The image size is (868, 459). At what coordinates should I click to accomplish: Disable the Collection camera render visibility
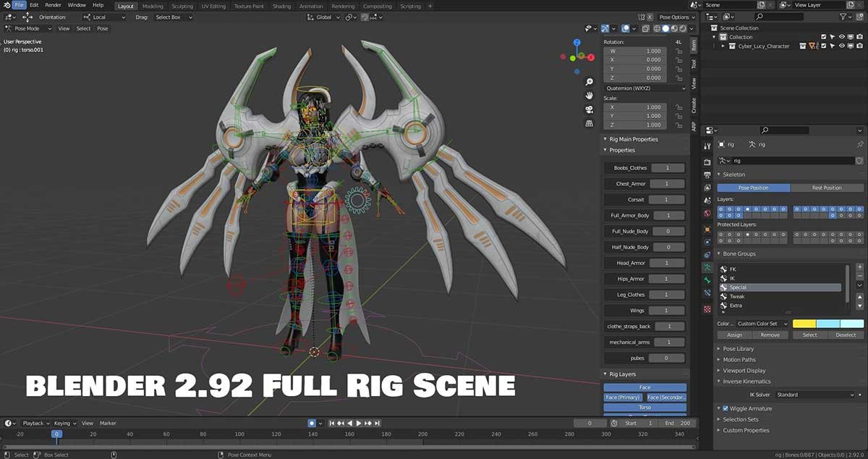[859, 37]
